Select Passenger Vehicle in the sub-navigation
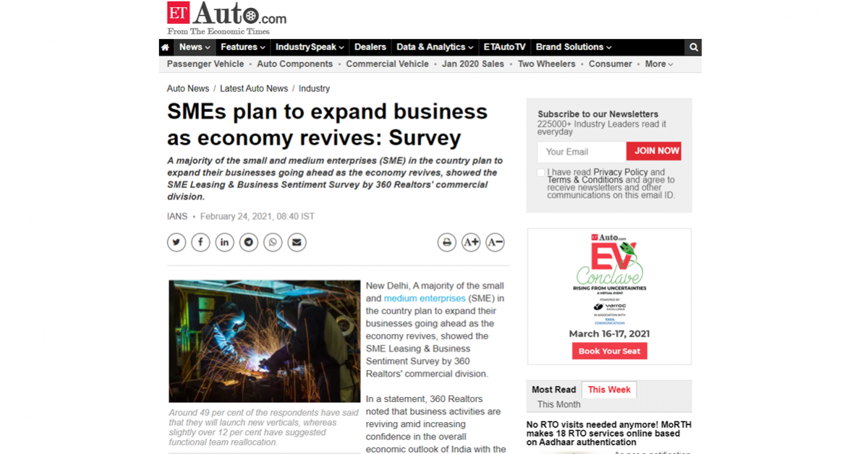The width and height of the screenshot is (868, 454). 205,64
